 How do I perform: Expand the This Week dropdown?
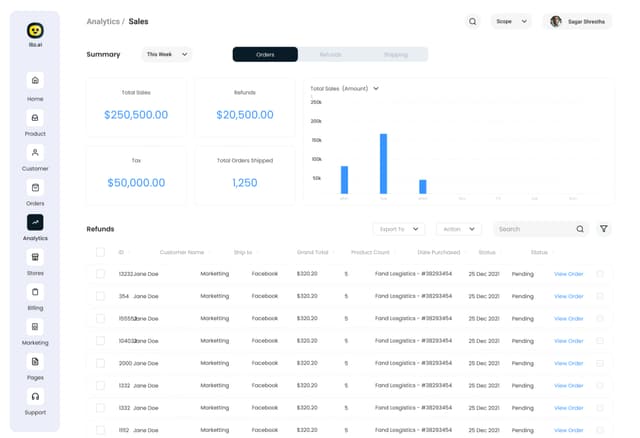(165, 55)
